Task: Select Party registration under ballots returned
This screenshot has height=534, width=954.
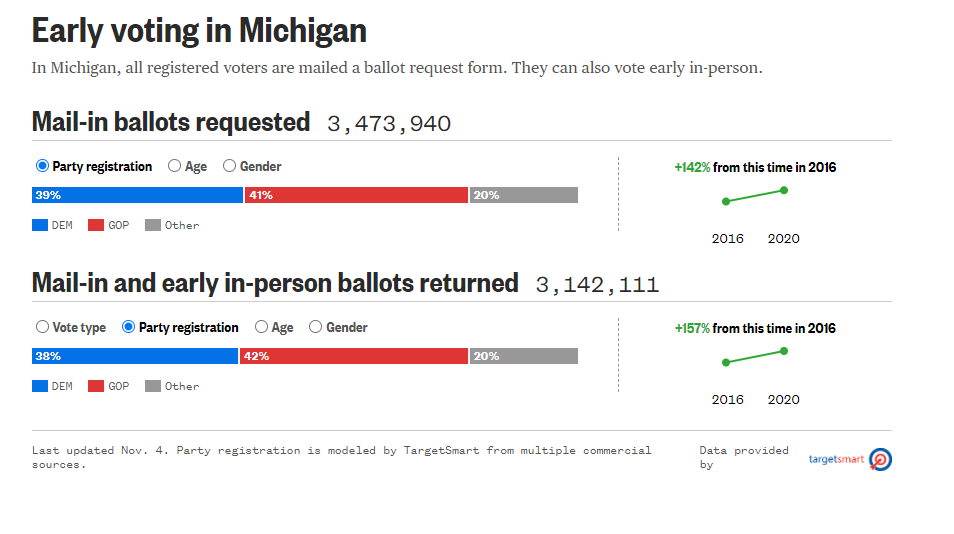Action: pyautogui.click(x=128, y=327)
